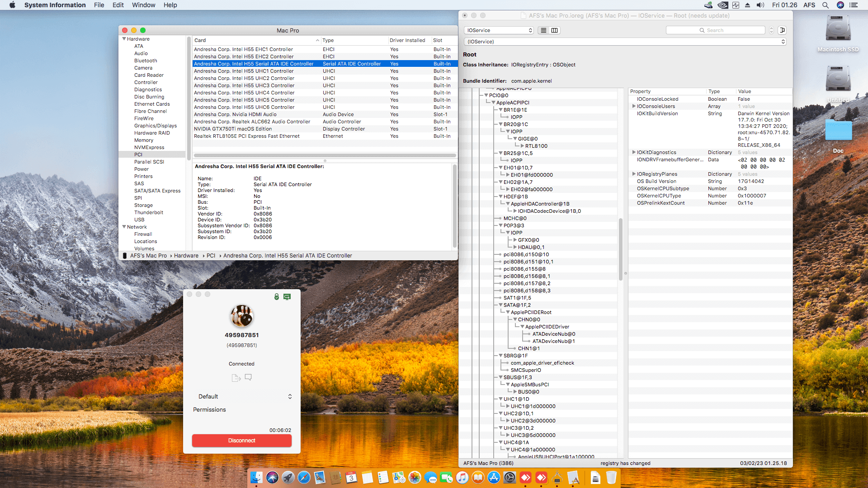Open the Window menu in the menu bar
This screenshot has height=488, width=868.
coord(143,5)
